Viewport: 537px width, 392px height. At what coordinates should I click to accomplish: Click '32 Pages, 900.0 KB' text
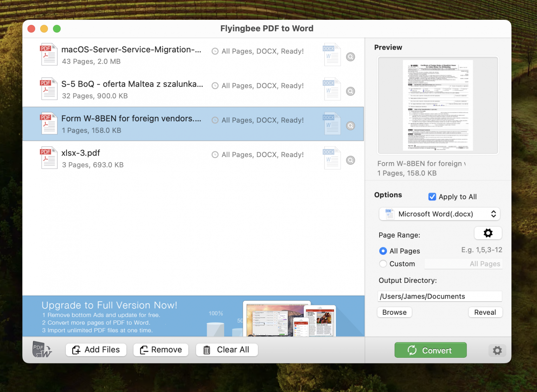click(x=95, y=96)
